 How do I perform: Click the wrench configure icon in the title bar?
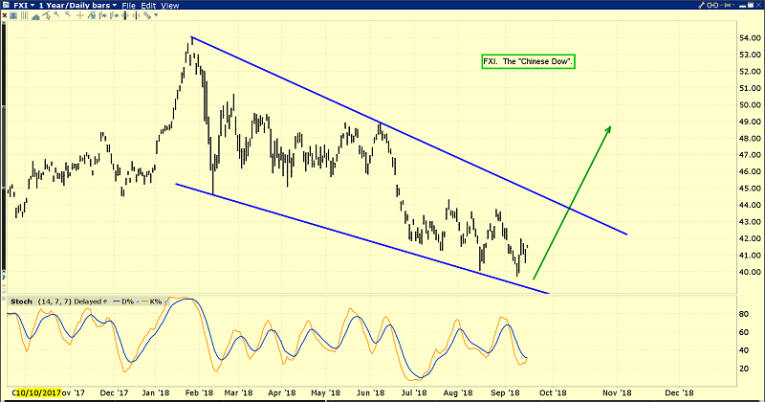tap(701, 5)
